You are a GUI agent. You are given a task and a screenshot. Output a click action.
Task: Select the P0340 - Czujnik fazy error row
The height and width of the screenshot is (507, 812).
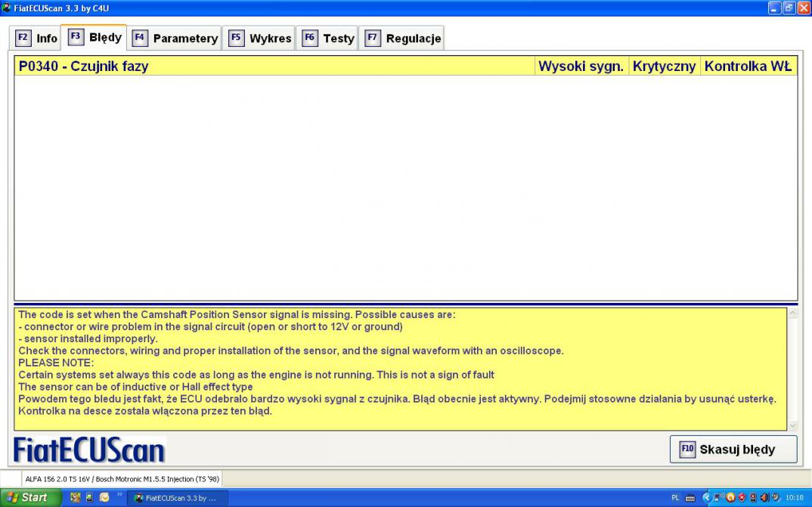[x=405, y=66]
